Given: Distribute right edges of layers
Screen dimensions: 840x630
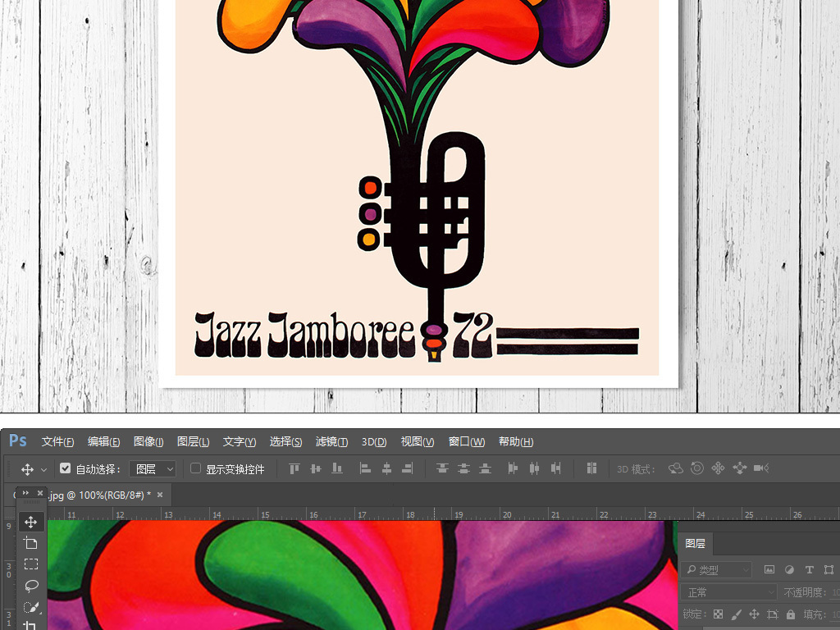Looking at the screenshot, I should [x=555, y=468].
